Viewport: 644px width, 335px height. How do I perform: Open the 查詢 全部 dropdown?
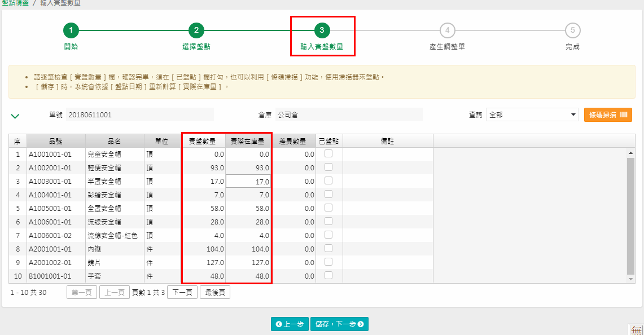coord(532,114)
